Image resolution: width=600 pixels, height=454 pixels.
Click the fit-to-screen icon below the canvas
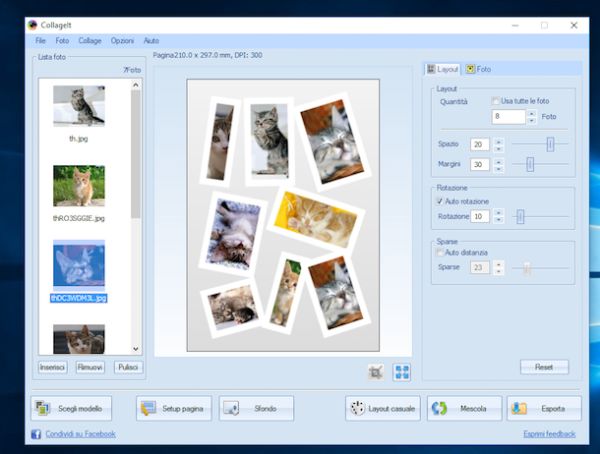401,370
